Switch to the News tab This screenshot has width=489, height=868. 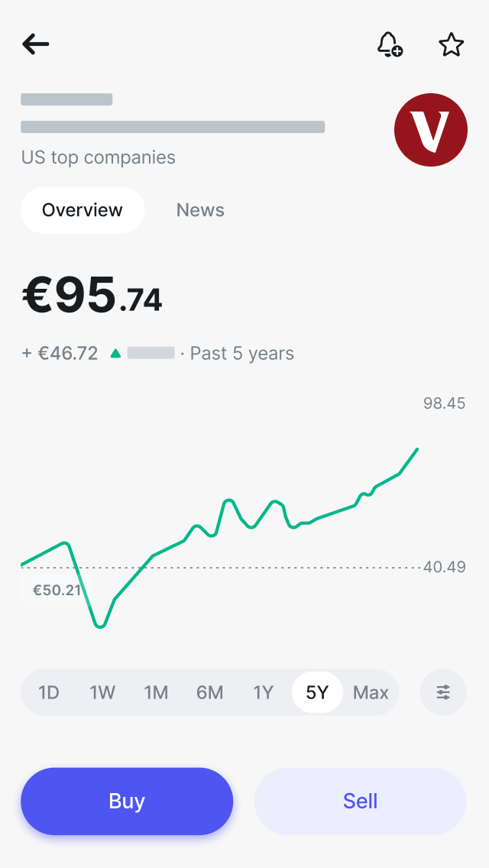click(x=200, y=209)
